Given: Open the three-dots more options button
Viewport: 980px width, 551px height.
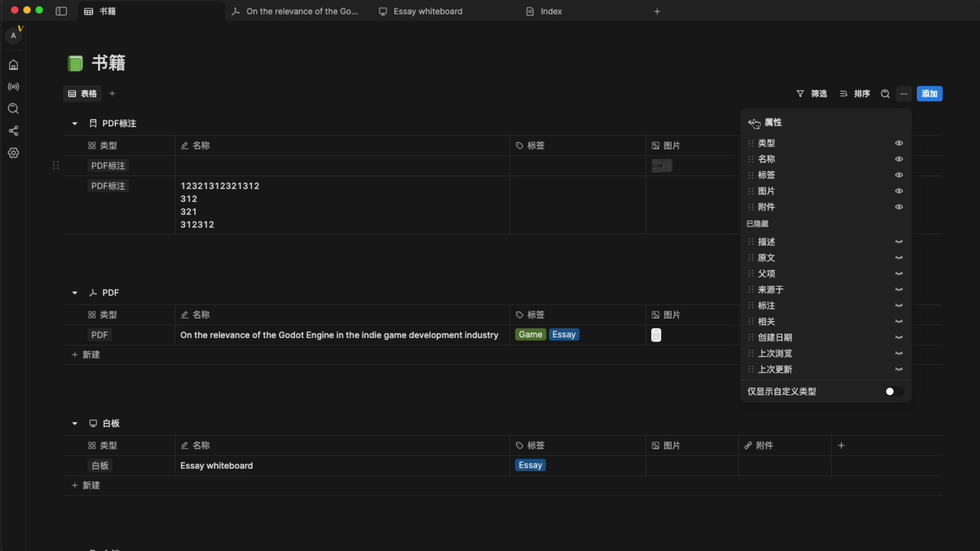Looking at the screenshot, I should coord(904,94).
